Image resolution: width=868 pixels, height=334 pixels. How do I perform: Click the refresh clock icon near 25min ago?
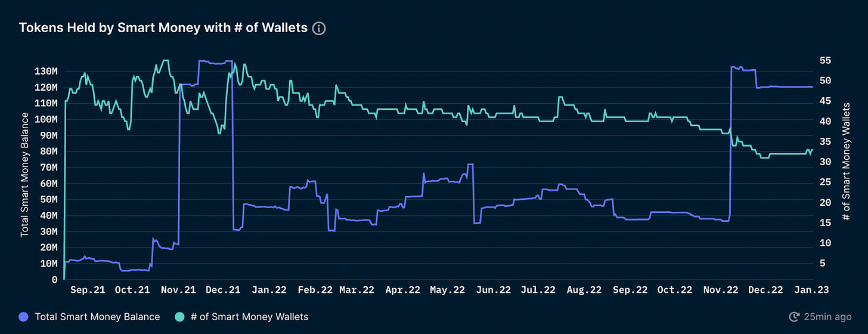coord(794,317)
